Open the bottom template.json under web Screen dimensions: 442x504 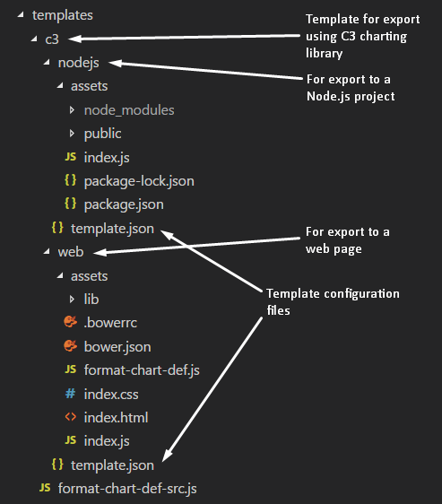tap(112, 465)
